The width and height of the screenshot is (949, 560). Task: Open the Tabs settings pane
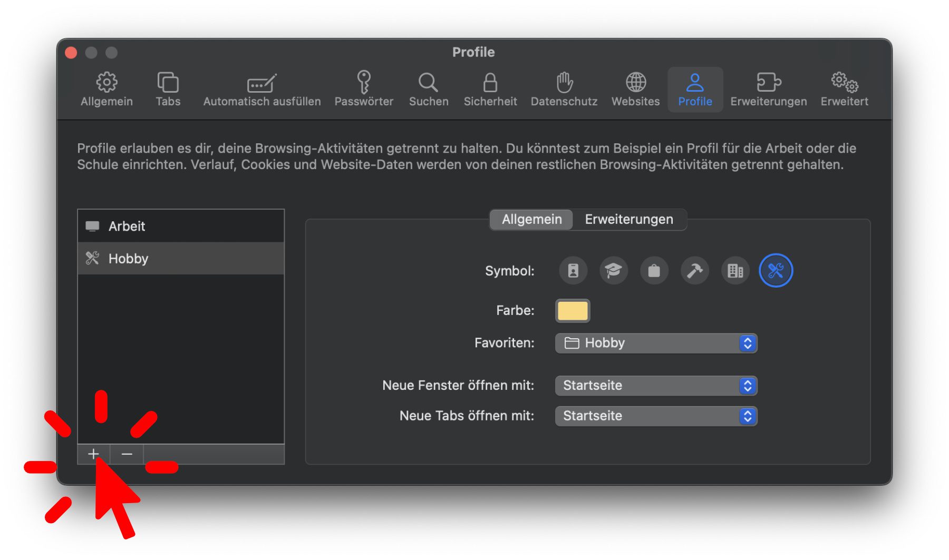point(168,90)
